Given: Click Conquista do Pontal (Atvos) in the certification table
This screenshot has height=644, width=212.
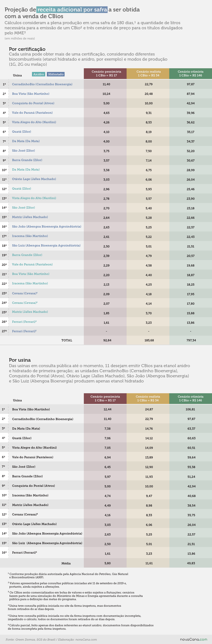Looking at the screenshot, I should 33,103.
